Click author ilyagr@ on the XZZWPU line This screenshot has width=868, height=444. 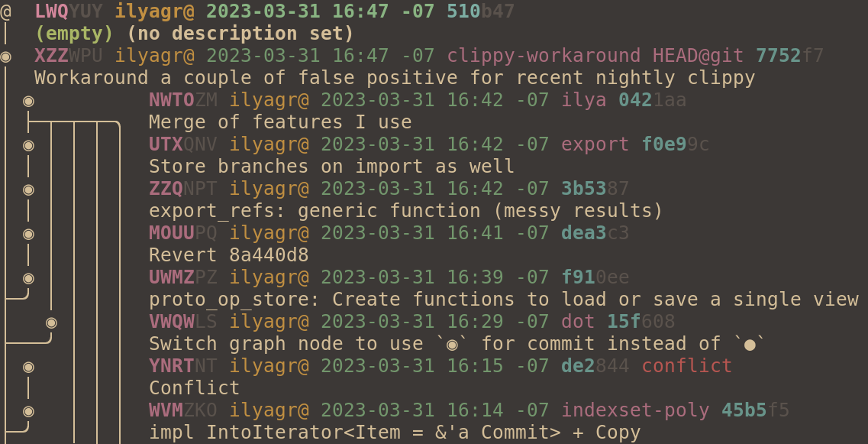[154, 56]
